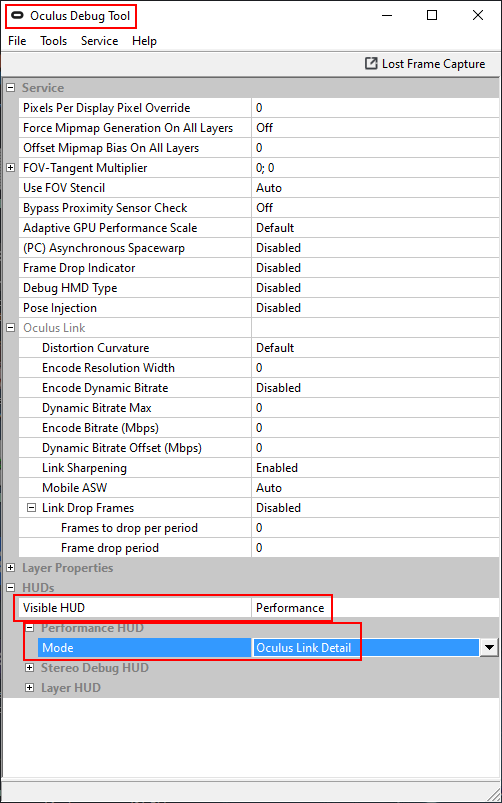
Task: Select the Distortion Curvature label
Action: 96,348
